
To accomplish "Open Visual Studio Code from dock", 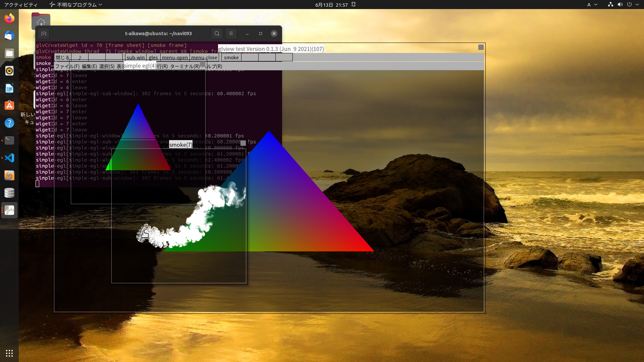I will point(9,158).
